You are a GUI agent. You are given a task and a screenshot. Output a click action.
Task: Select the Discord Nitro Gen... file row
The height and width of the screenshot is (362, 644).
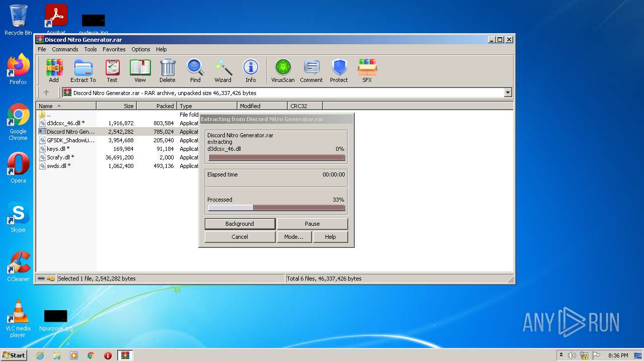click(118, 132)
